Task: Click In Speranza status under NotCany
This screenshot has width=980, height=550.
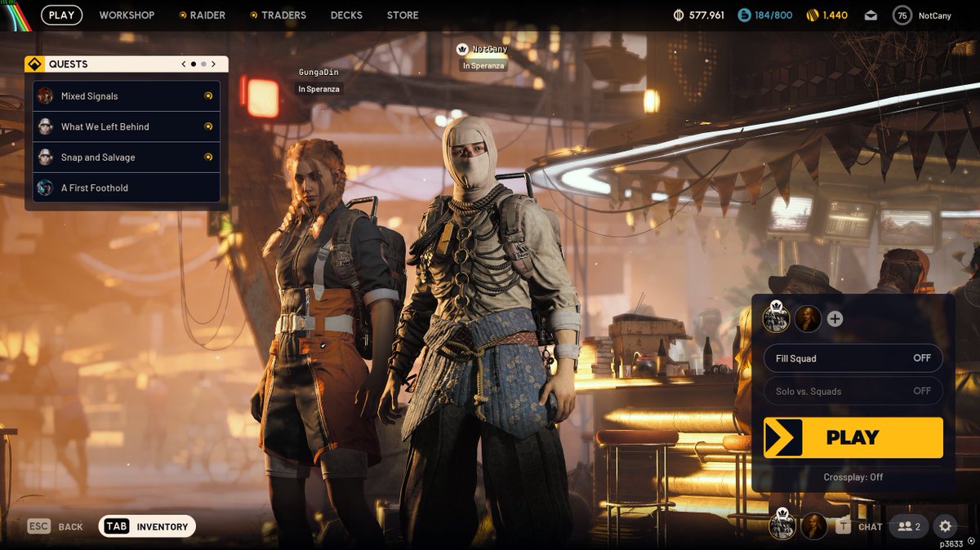Action: click(x=483, y=65)
